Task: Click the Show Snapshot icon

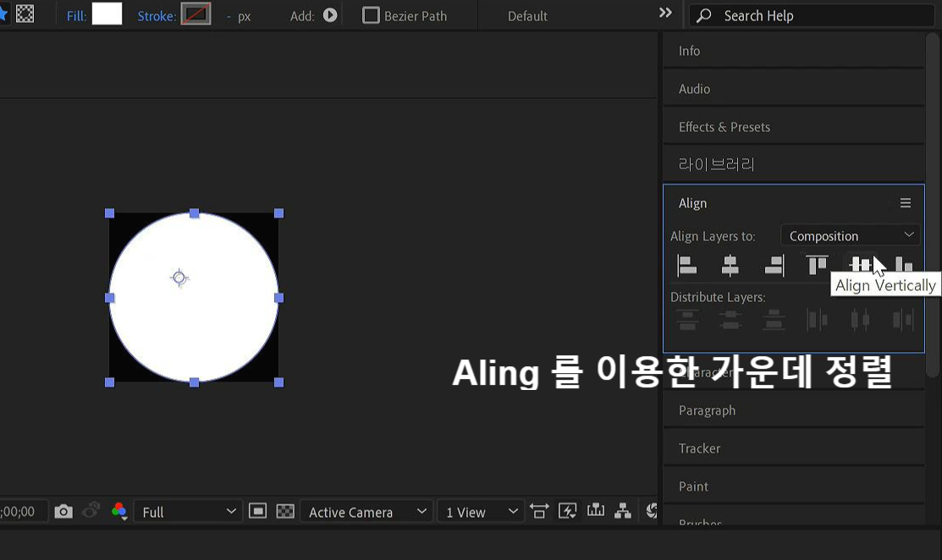Action: pos(91,511)
